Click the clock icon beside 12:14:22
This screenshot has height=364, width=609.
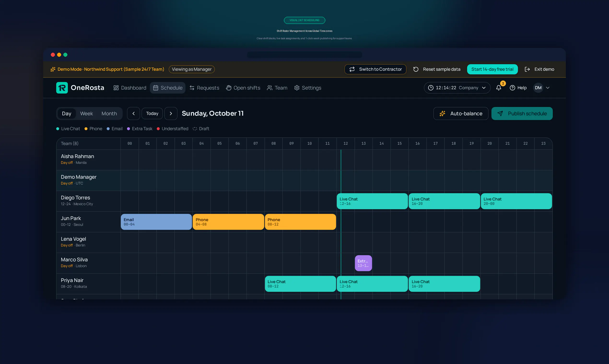tap(431, 88)
